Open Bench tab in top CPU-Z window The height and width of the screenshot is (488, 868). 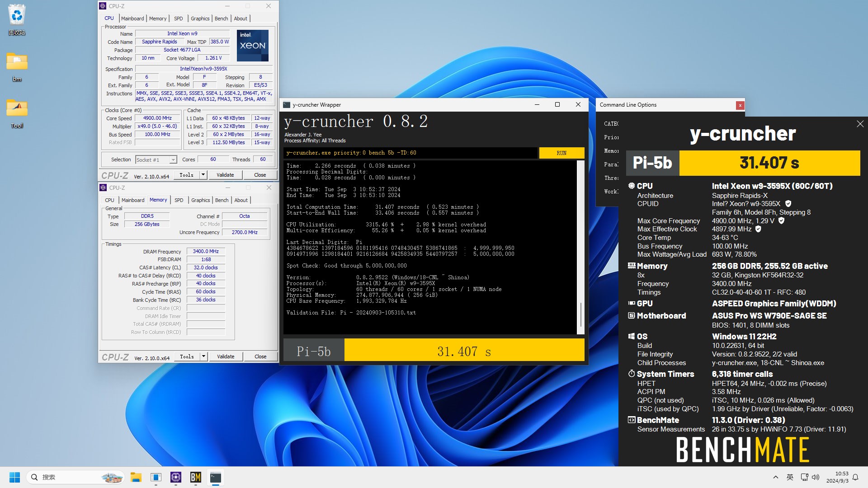point(221,19)
